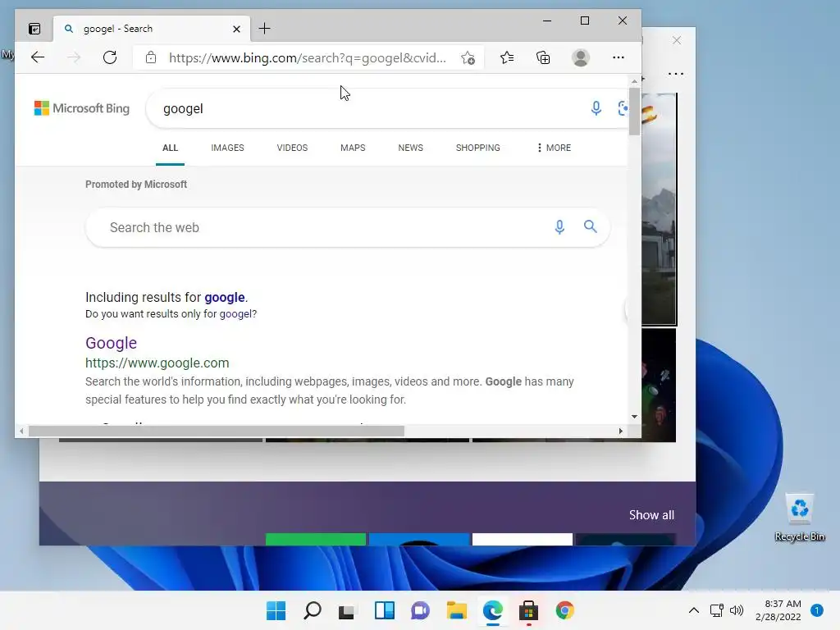Screen dimensions: 840x630
Task: Click the vertical scrollbar thumb
Action: 634,111
